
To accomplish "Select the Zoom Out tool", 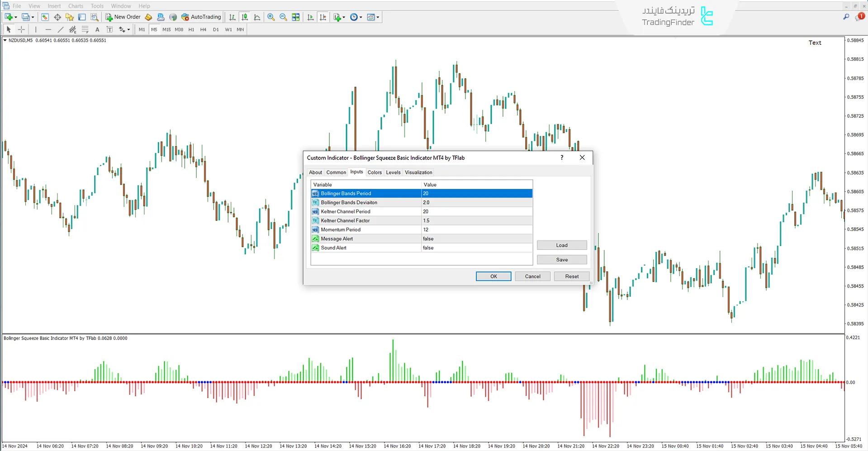I will tap(284, 17).
